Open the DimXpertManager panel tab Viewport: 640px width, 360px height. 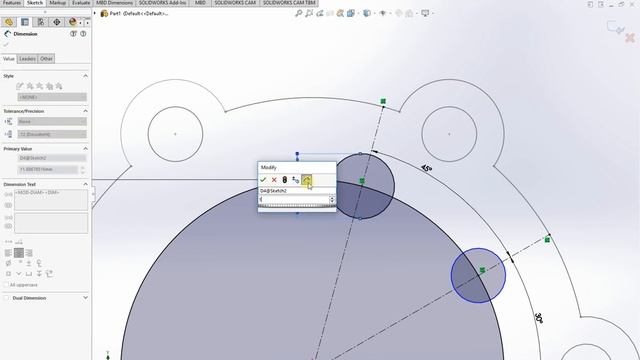click(57, 22)
